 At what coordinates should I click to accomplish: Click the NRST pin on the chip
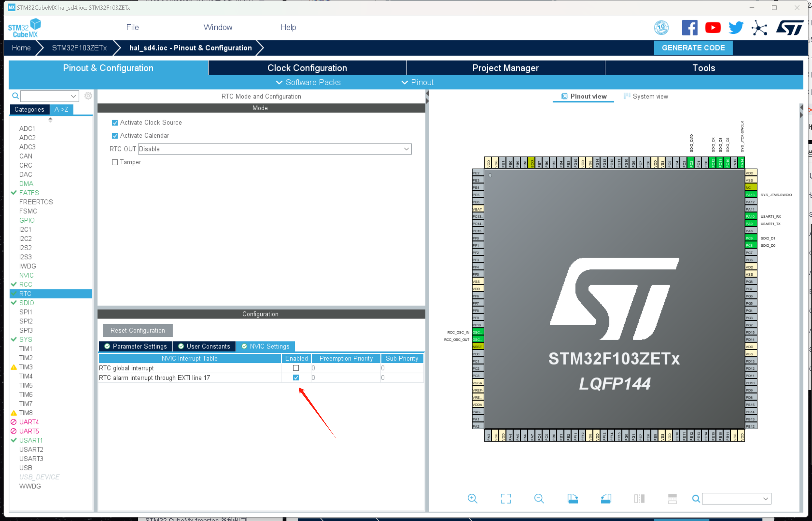[478, 347]
